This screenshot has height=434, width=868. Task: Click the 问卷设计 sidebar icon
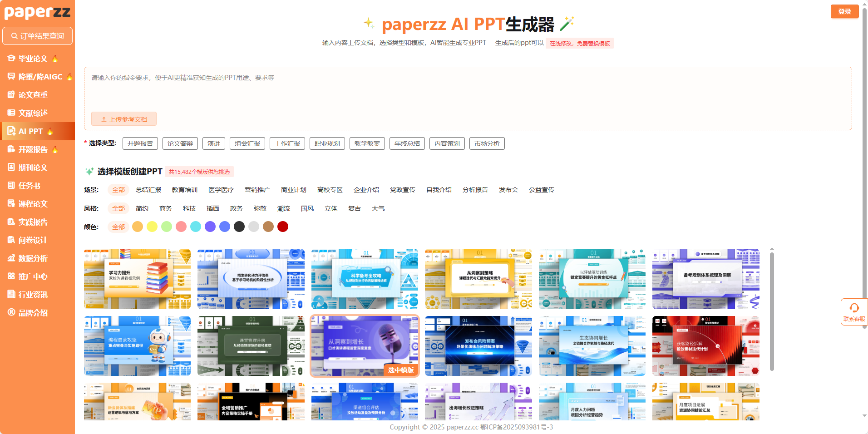coord(11,240)
